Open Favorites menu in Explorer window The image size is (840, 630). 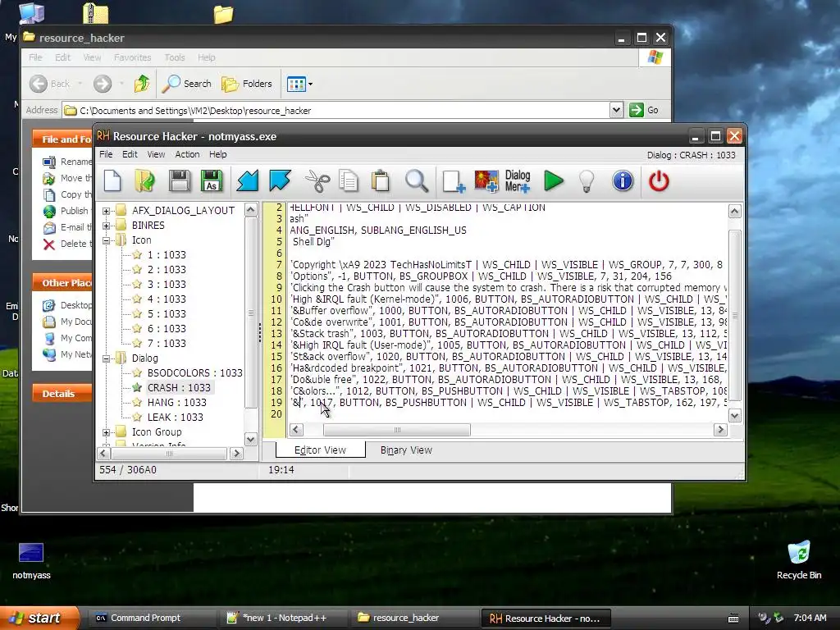tap(132, 57)
